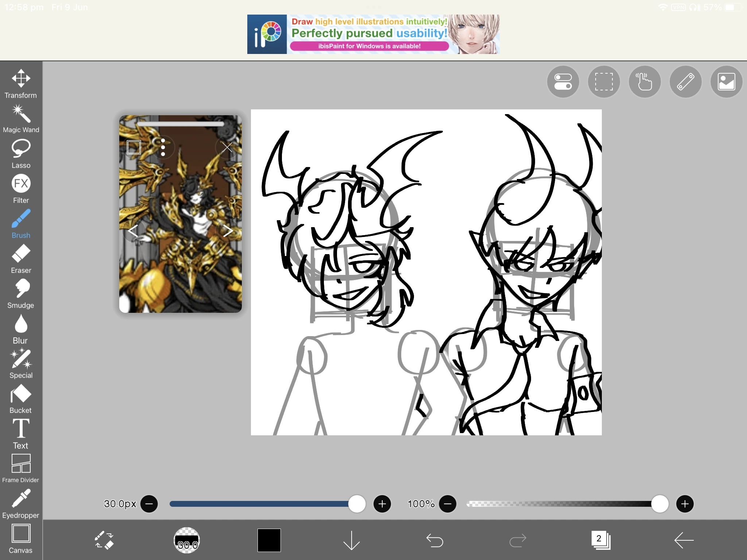Show next reference image with right chevron
The height and width of the screenshot is (560, 747).
pos(228,230)
